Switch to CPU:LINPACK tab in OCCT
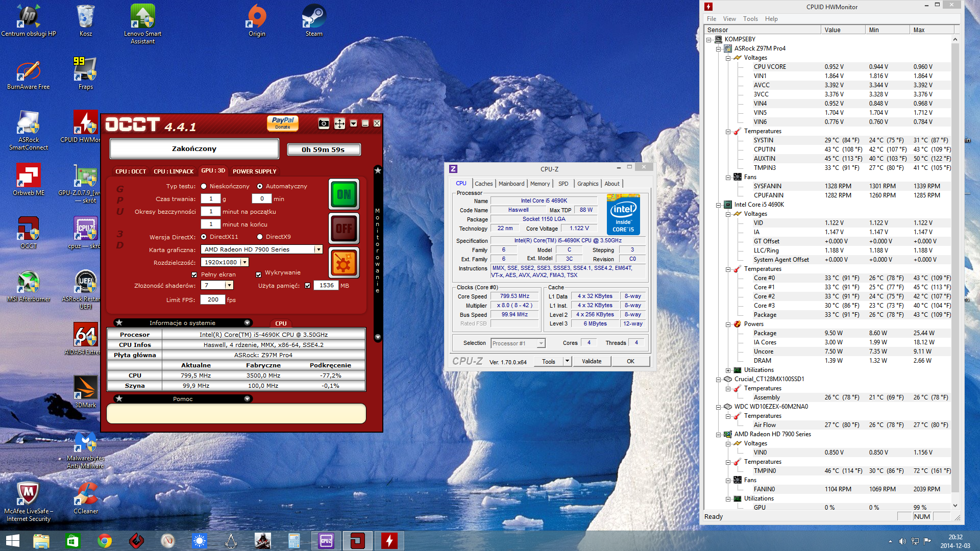Screen dimensions: 980x551 [174, 171]
